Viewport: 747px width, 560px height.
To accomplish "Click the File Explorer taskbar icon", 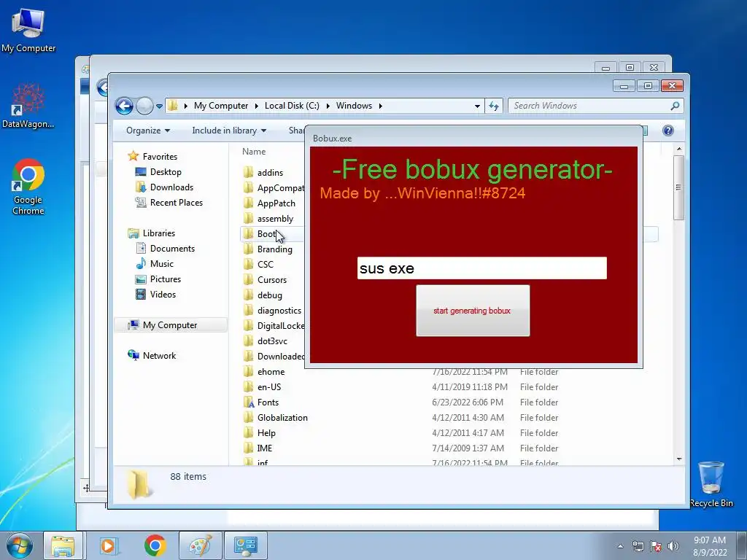I will (x=63, y=545).
